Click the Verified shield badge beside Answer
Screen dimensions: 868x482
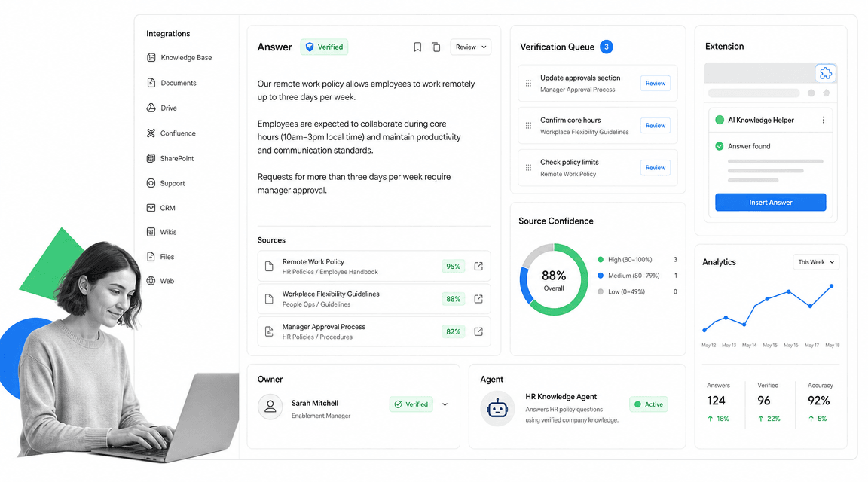pyautogui.click(x=325, y=47)
